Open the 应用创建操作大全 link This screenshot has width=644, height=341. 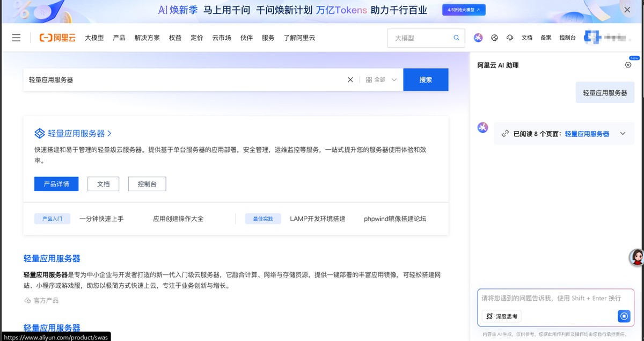click(x=178, y=219)
